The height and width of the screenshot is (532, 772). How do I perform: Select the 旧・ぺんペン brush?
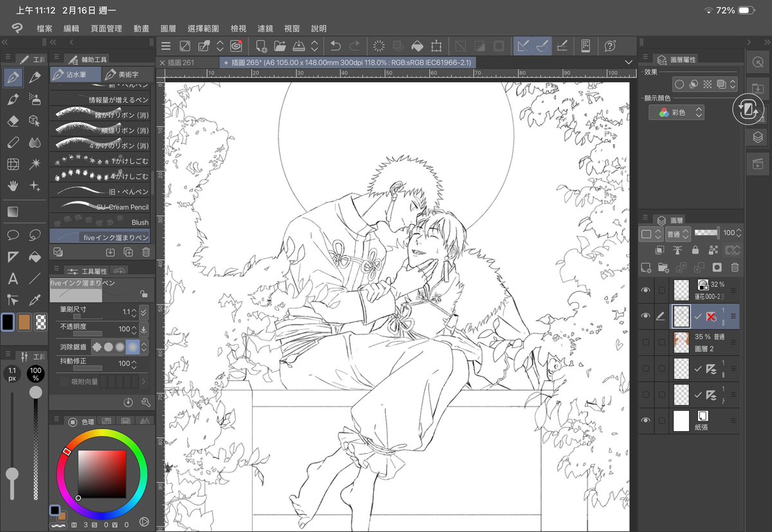(100, 191)
